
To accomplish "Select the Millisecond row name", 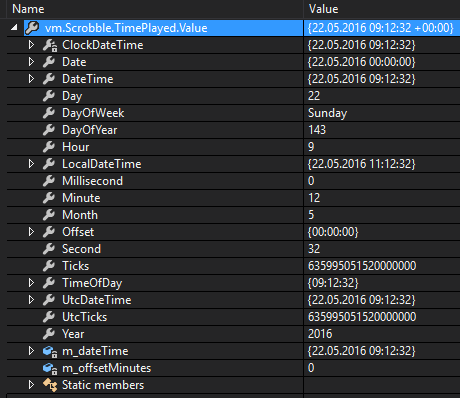I will 92,181.
